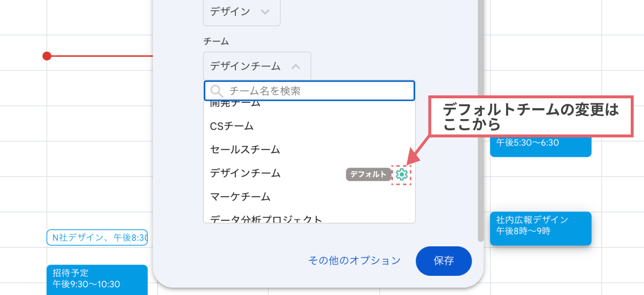Open the 社内広報デザイン evening event
This screenshot has width=644, height=295.
click(540, 228)
